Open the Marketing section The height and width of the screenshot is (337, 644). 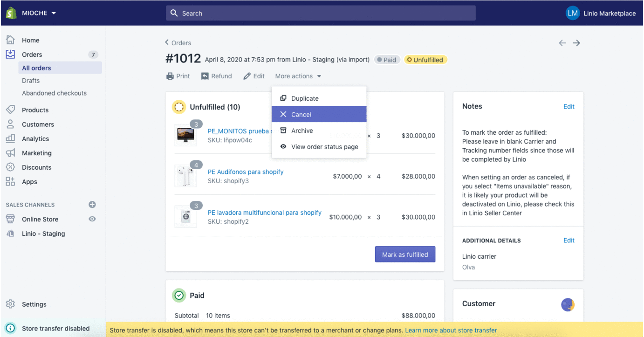click(37, 153)
